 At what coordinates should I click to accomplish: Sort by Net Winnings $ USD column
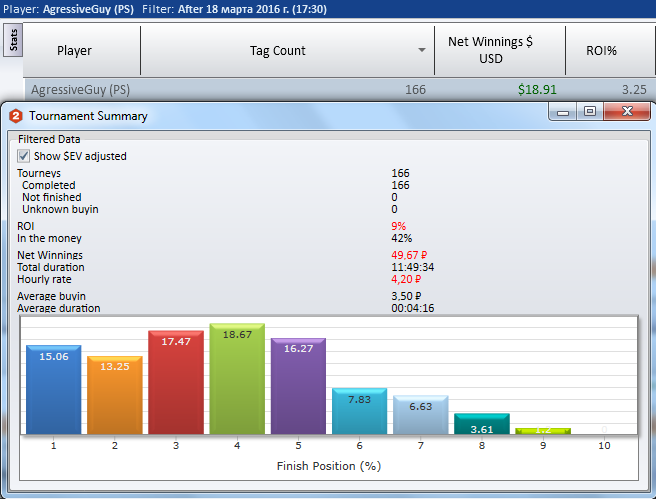tap(490, 50)
